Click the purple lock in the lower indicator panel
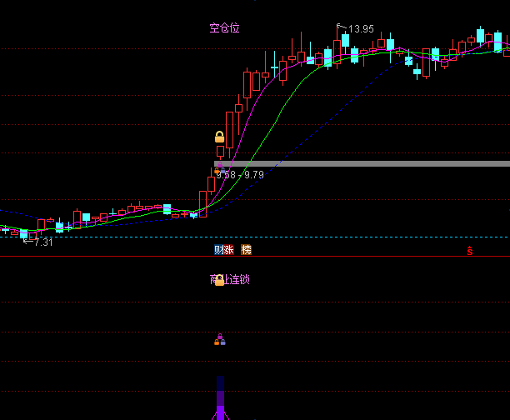This screenshot has width=510, height=420. [x=220, y=337]
